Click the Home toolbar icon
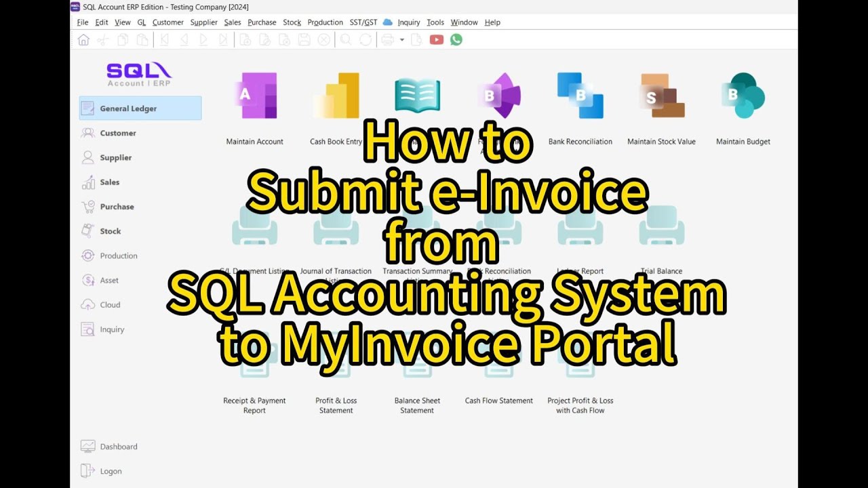Image resolution: width=868 pixels, height=488 pixels. pos(83,40)
